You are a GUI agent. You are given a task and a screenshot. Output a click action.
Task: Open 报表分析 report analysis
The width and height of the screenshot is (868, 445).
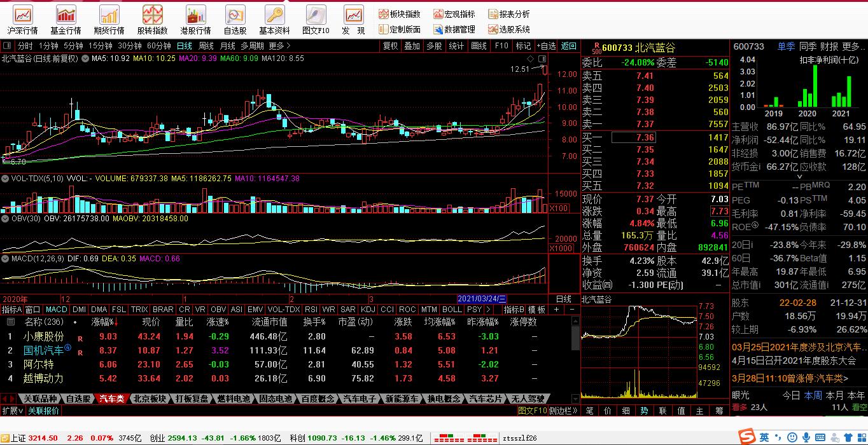click(509, 14)
